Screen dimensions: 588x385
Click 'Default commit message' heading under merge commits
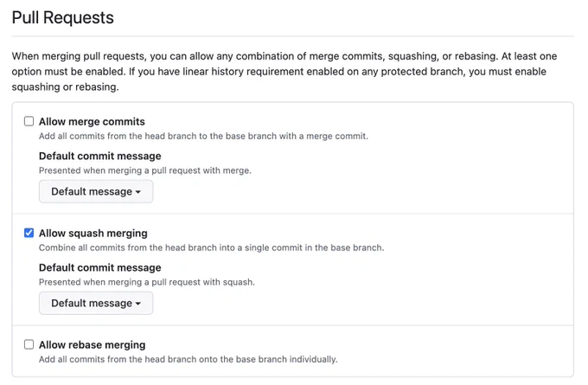(x=100, y=156)
